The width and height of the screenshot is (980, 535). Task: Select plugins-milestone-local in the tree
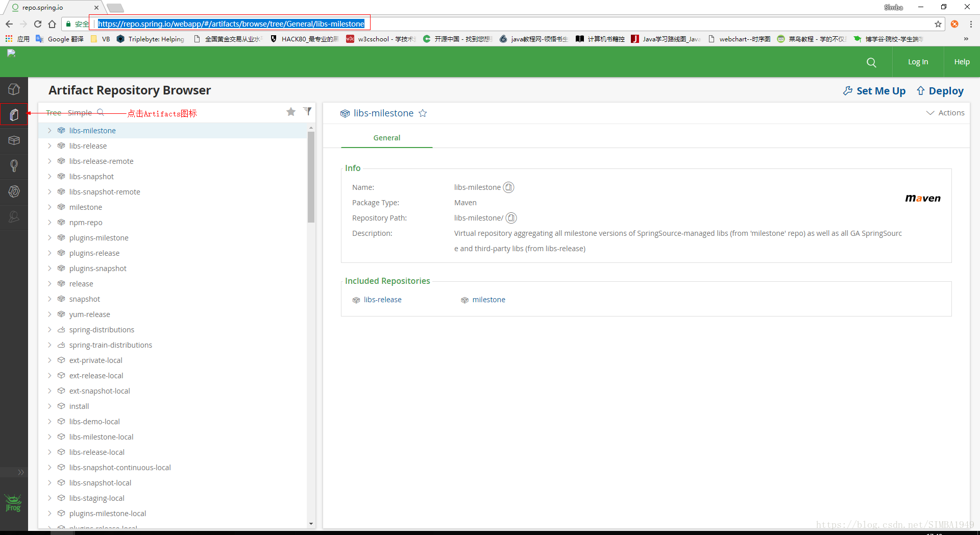(x=107, y=514)
